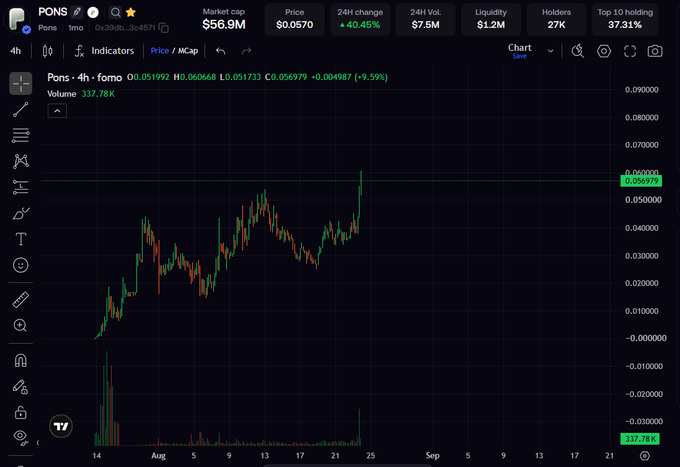
Task: Select the text annotation tool
Action: pos(20,239)
